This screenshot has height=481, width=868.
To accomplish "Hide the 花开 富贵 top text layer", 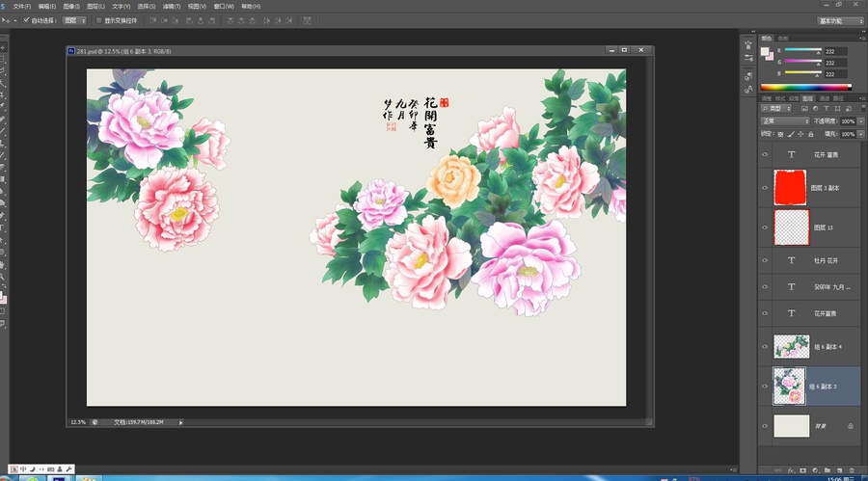I will pos(765,154).
